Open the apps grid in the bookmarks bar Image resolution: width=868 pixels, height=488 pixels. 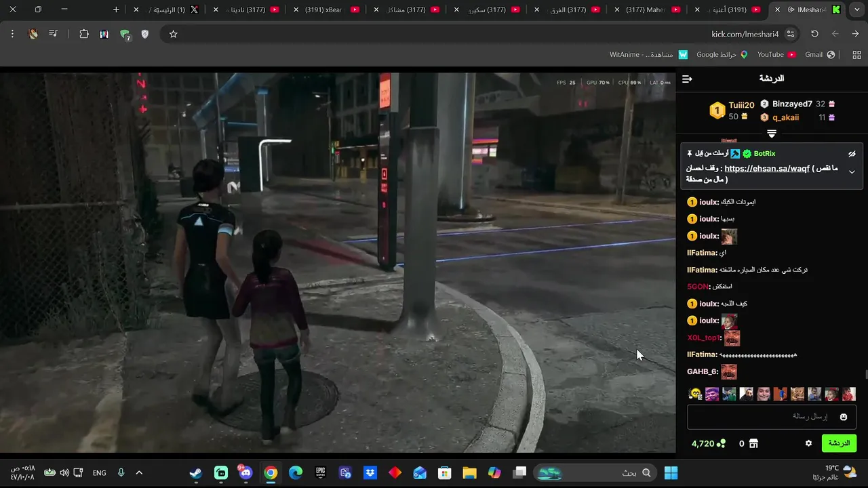point(856,54)
